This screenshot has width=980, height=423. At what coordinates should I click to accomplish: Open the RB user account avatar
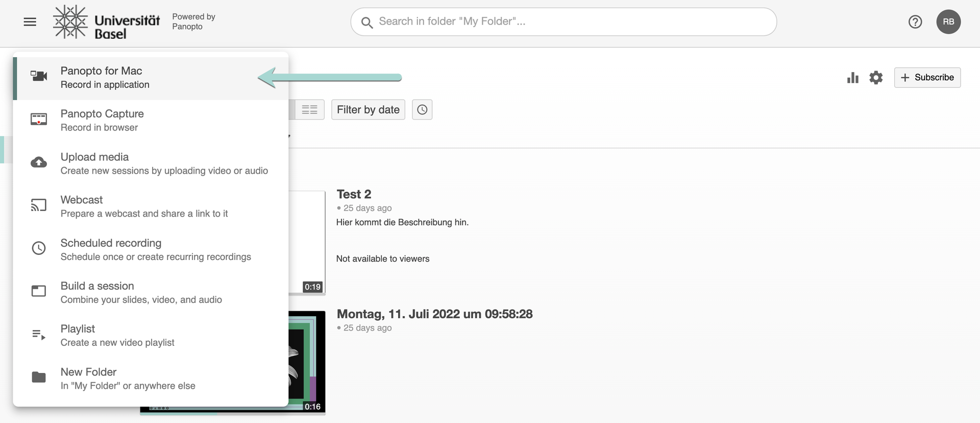948,21
